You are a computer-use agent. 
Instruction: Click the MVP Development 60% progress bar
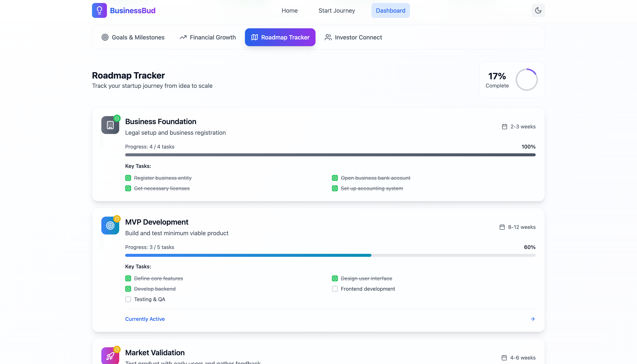(330, 255)
